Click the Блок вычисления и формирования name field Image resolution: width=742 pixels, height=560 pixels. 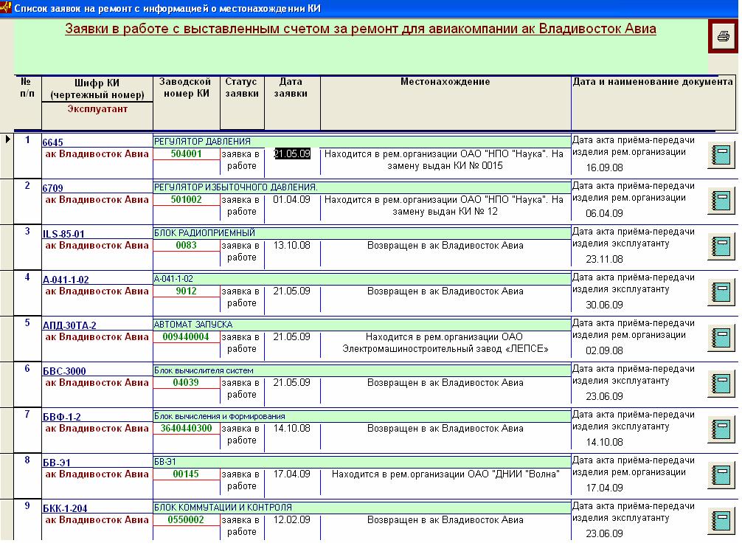coord(362,416)
